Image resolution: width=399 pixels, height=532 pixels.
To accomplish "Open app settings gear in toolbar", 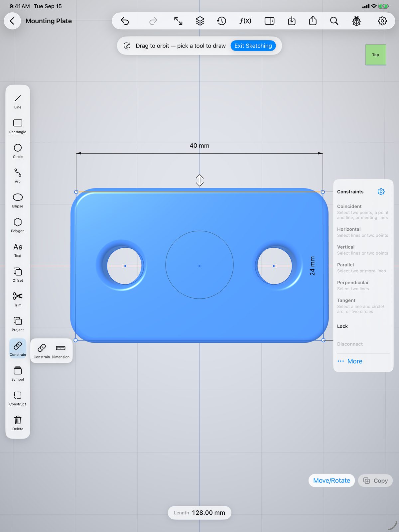I will click(382, 21).
